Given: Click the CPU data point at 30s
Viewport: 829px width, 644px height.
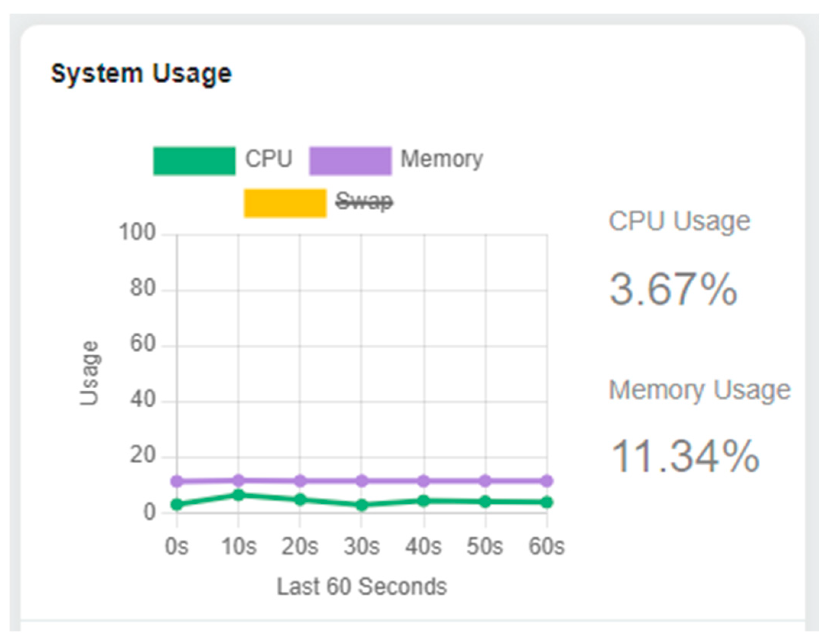Looking at the screenshot, I should click(x=362, y=505).
